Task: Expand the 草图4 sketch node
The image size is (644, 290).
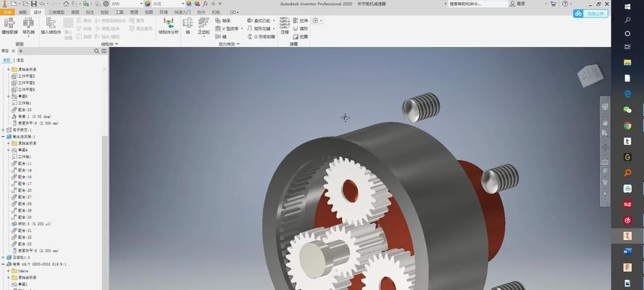Action: pos(8,150)
